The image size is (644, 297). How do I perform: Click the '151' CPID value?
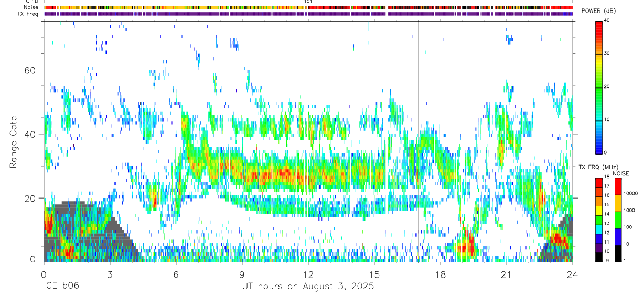coord(308,2)
